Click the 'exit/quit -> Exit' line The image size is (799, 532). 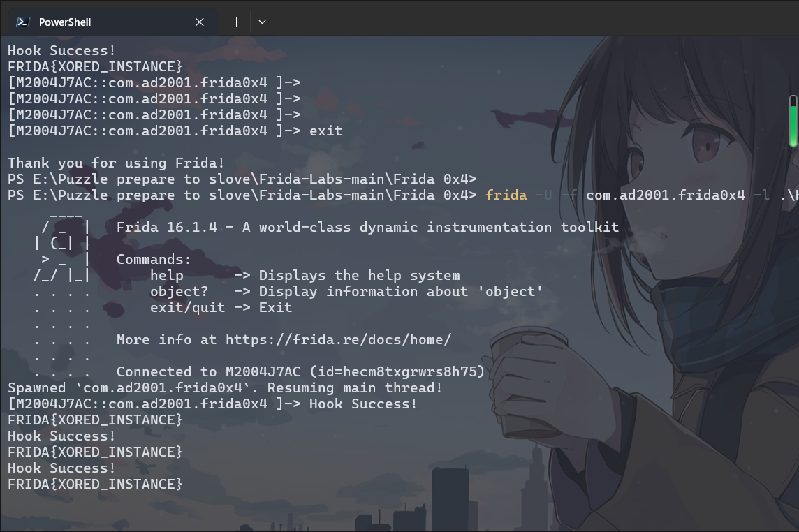click(221, 308)
